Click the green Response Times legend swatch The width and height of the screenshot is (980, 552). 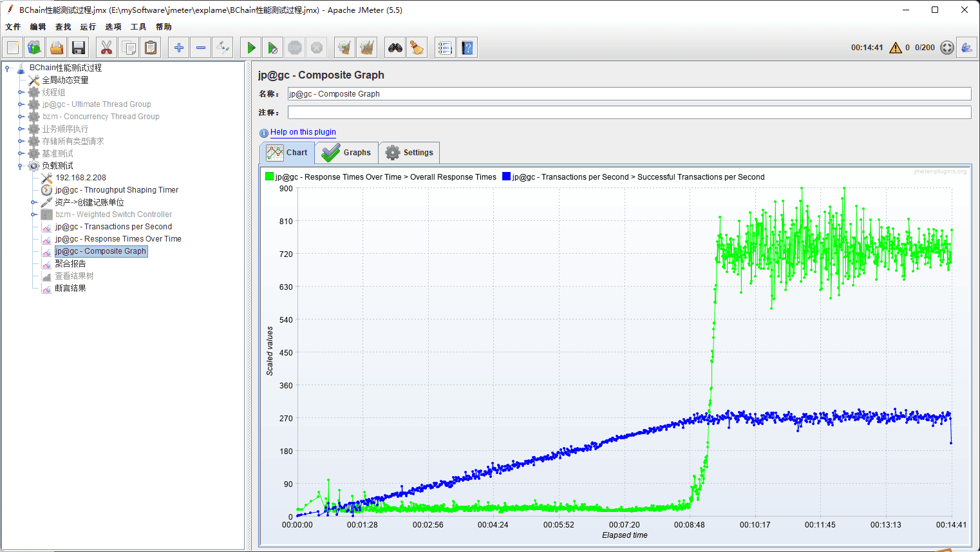pos(269,176)
